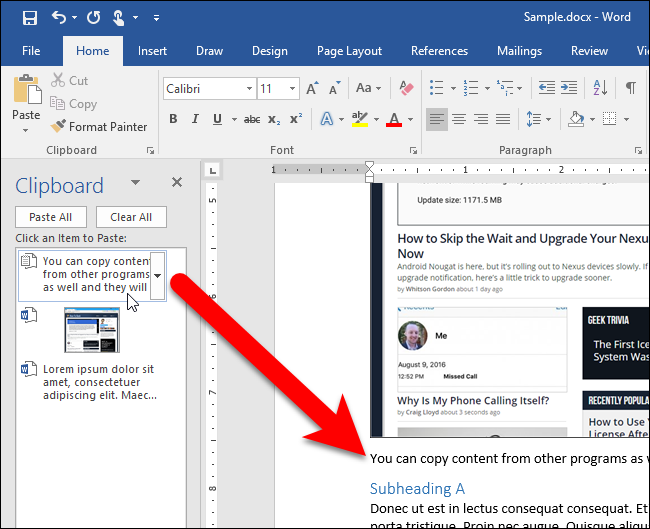Click Bullets list icon
This screenshot has height=529, width=650.
[x=437, y=88]
